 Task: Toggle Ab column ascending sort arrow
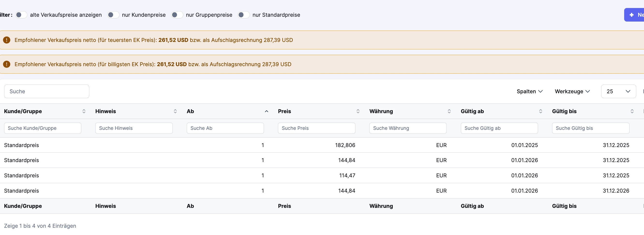click(x=267, y=111)
